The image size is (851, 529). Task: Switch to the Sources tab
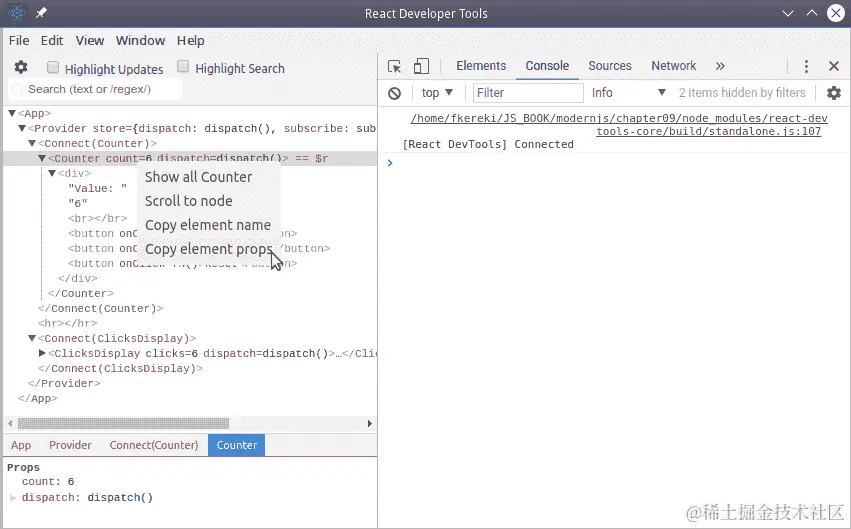[x=610, y=66]
